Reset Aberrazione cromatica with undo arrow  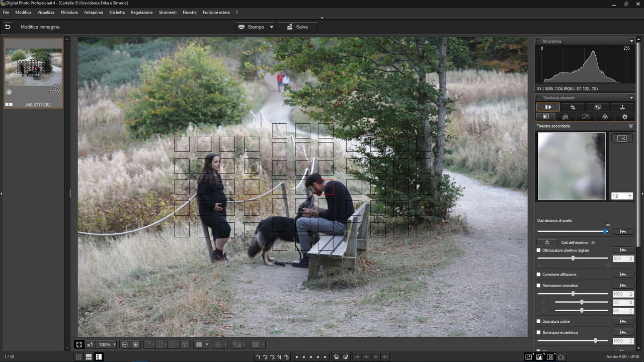pyautogui.click(x=623, y=286)
